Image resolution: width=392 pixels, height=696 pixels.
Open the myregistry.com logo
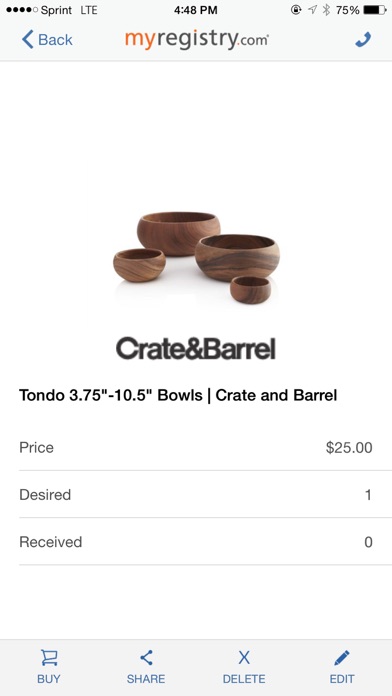click(197, 40)
